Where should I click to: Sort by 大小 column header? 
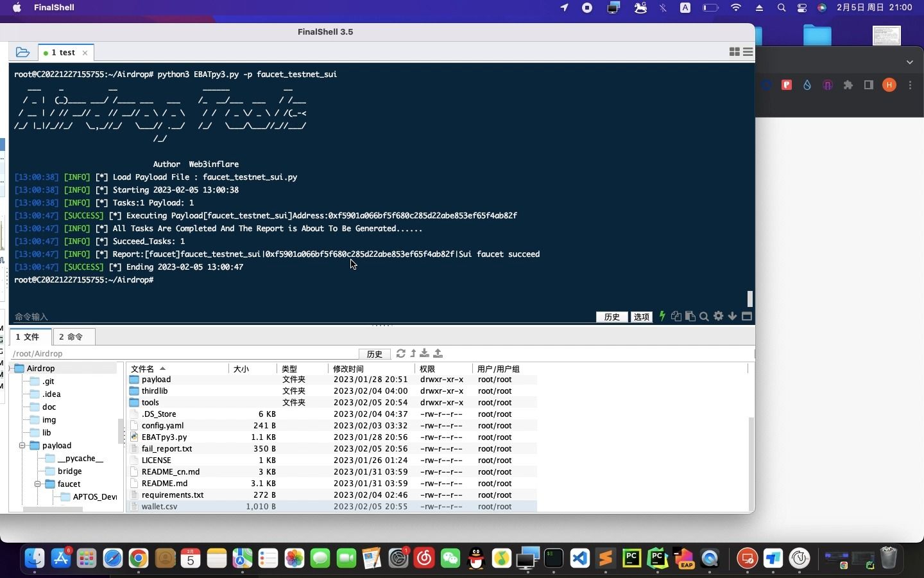[x=253, y=369]
